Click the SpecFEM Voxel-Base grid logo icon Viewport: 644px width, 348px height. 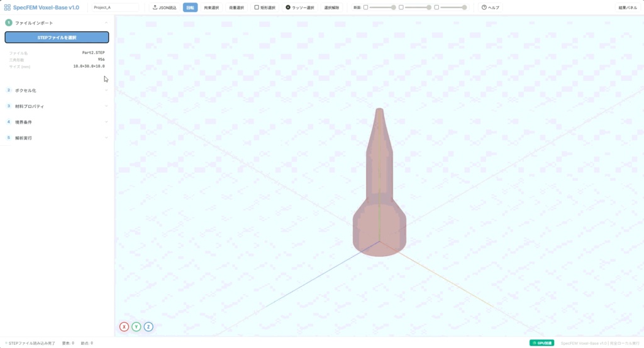pyautogui.click(x=8, y=8)
